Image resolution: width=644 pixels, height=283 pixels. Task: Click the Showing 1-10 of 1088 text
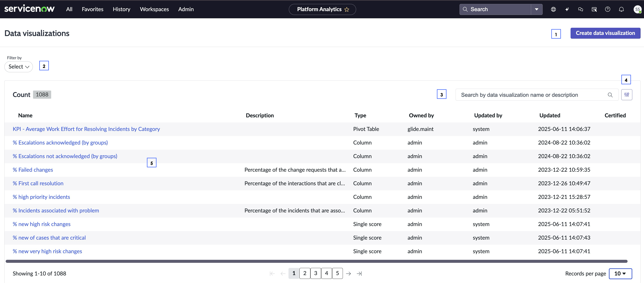coord(39,274)
